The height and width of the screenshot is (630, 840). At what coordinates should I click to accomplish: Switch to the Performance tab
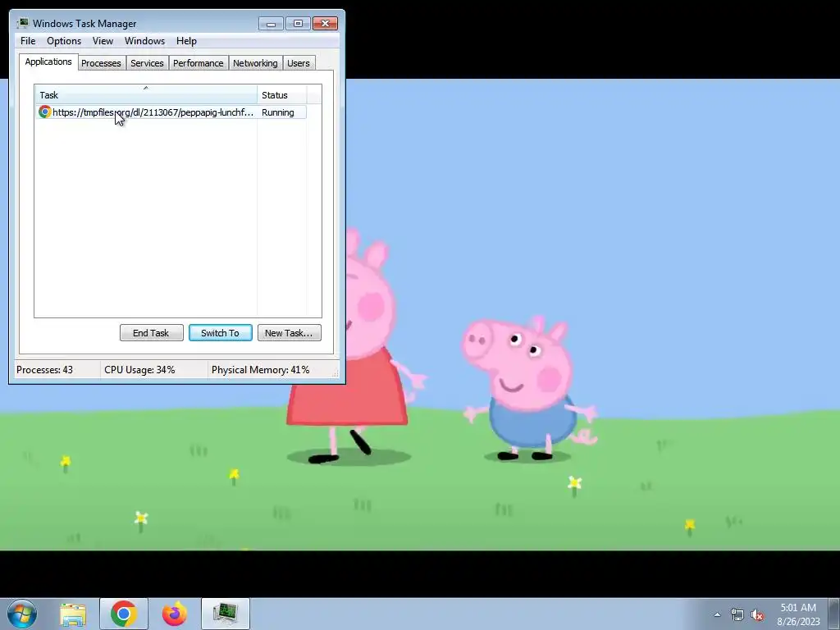[x=199, y=63]
